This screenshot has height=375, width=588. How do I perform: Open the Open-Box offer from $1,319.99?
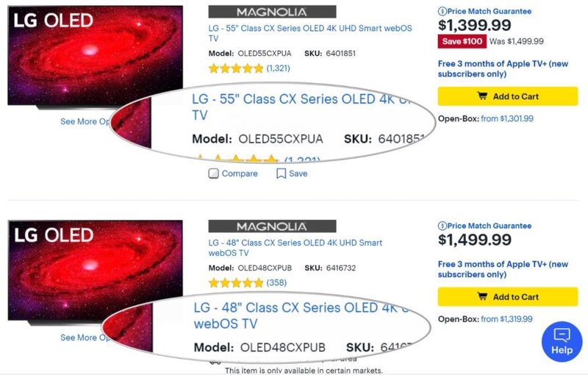506,319
